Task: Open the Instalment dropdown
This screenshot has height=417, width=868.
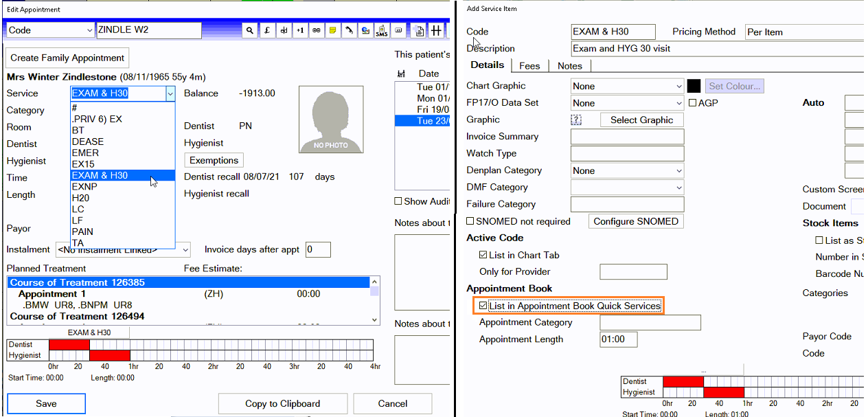Action: tap(186, 250)
